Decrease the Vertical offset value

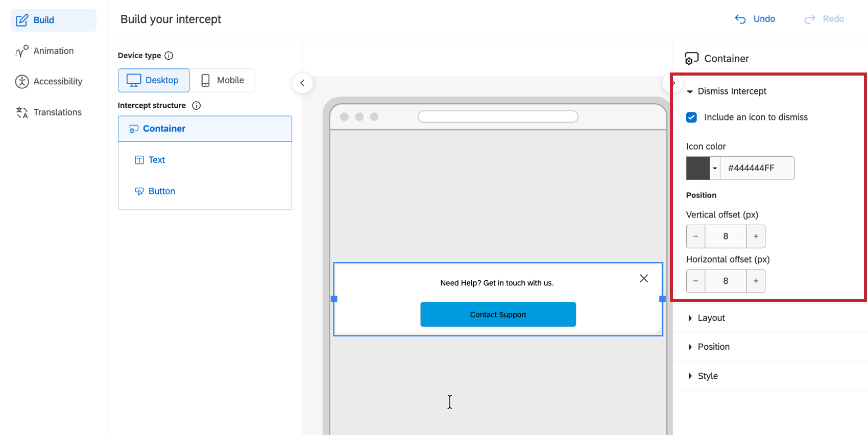695,236
